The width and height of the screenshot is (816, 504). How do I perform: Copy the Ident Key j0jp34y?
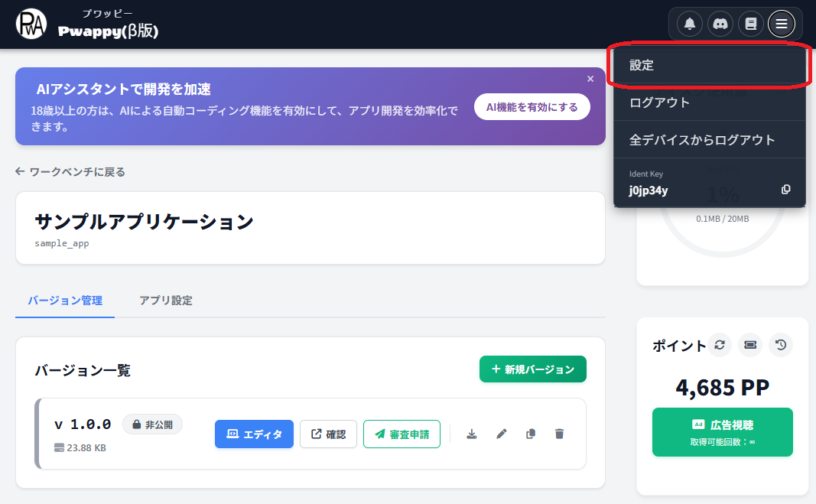point(785,189)
